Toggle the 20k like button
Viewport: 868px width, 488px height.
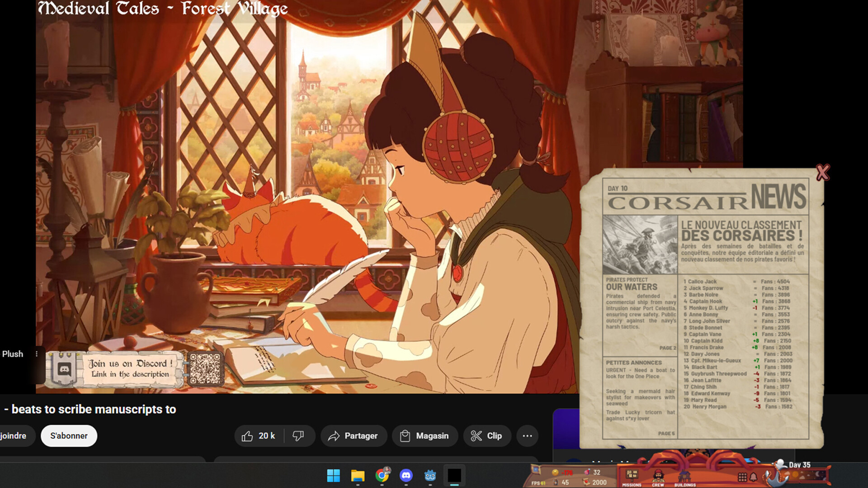[x=258, y=436]
